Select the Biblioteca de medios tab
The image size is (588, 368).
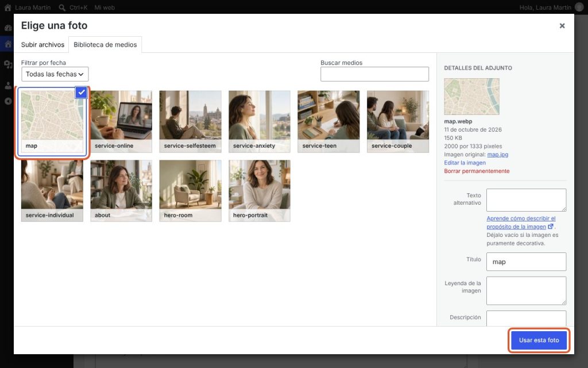point(105,45)
